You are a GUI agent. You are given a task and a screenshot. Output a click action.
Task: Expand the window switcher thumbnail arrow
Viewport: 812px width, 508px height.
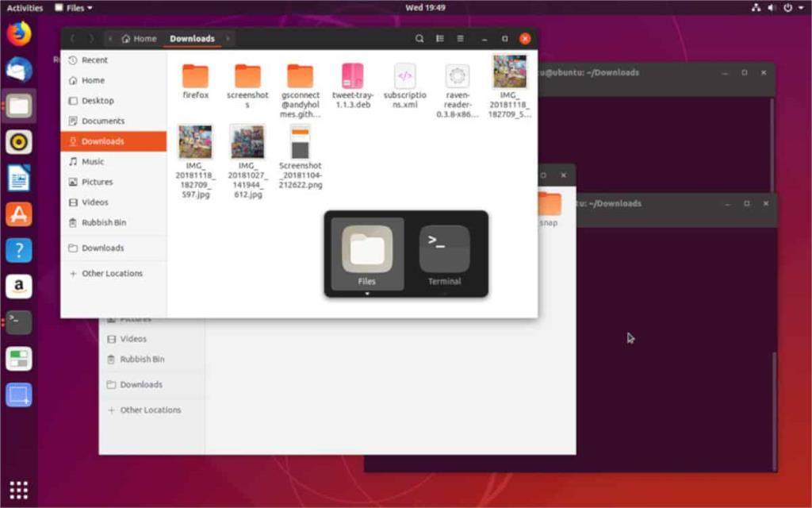(x=368, y=292)
